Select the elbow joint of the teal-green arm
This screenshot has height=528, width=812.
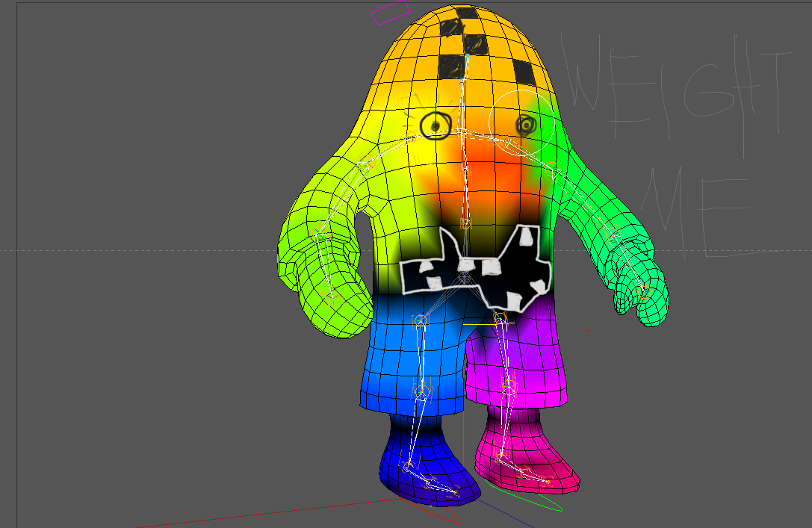(x=613, y=235)
